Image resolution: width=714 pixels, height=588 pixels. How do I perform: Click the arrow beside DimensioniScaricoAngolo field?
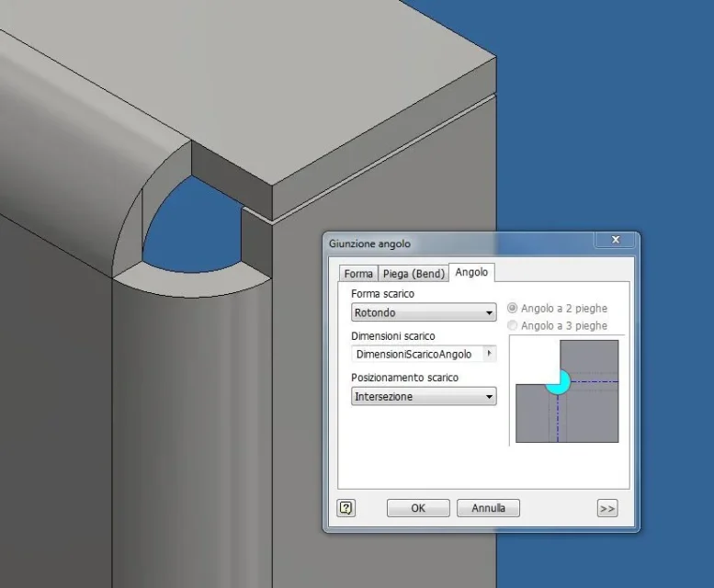[x=490, y=354]
